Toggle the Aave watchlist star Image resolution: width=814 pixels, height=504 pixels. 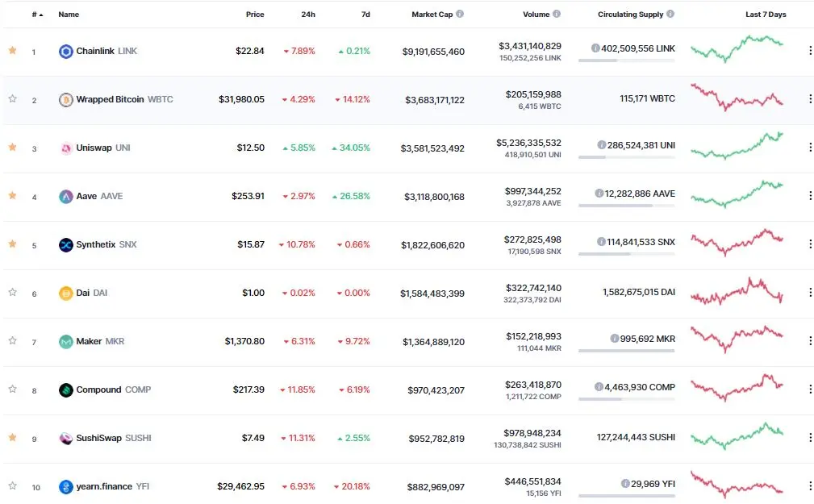click(x=12, y=195)
